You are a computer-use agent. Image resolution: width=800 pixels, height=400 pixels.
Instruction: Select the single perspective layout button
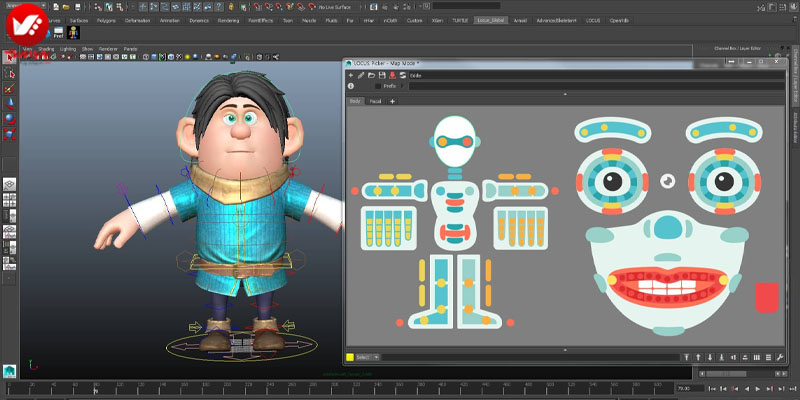click(9, 185)
